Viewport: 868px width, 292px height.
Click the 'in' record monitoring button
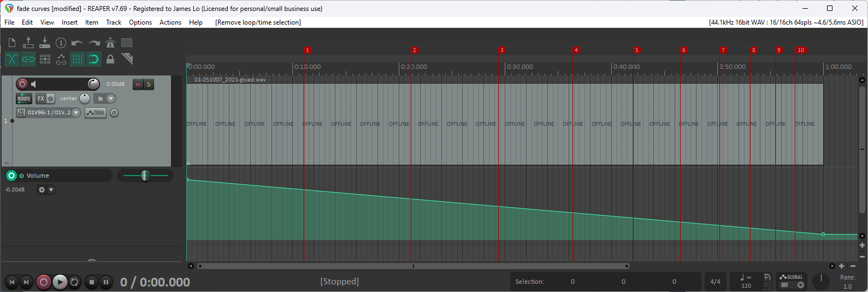point(100,98)
